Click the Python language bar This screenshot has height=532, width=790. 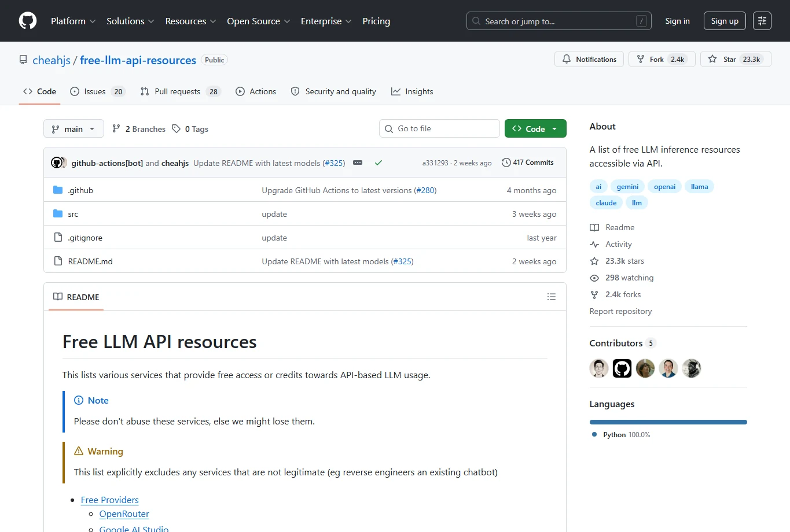click(x=668, y=422)
